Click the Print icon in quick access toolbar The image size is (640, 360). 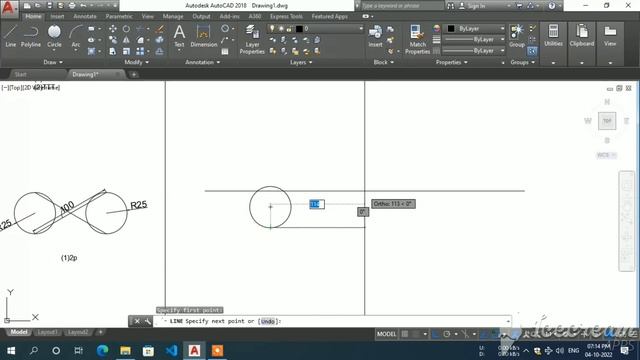click(x=72, y=6)
